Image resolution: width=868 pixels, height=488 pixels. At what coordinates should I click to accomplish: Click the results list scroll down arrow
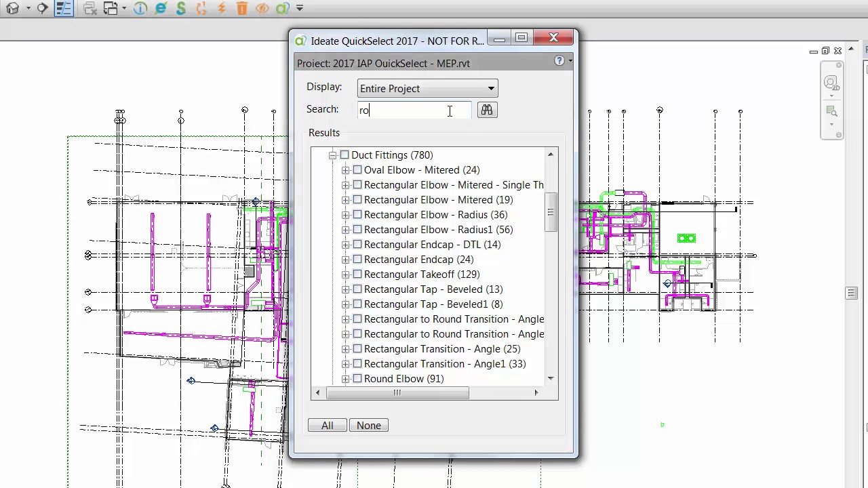tap(551, 378)
